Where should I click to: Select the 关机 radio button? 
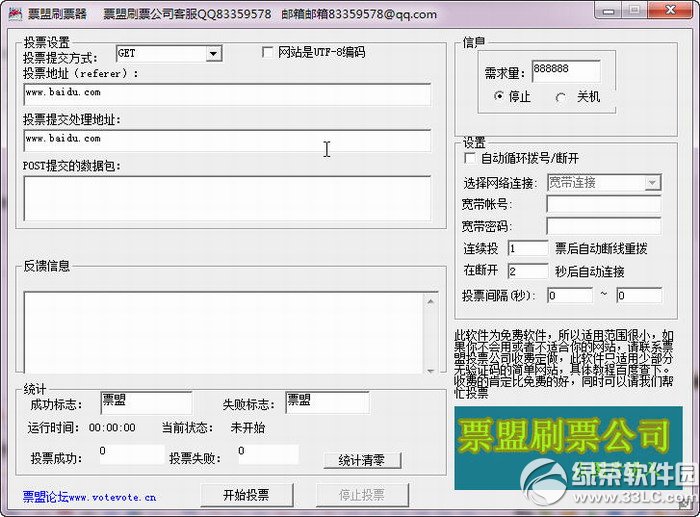point(560,97)
